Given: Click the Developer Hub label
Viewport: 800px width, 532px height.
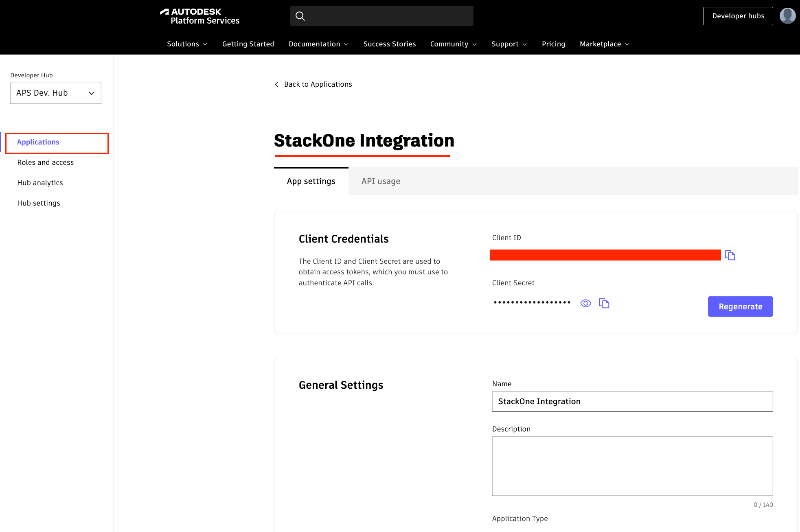Looking at the screenshot, I should (x=31, y=75).
